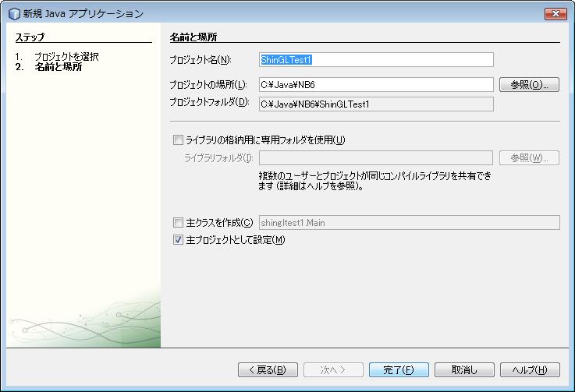Uncheck 主プロジェクトとして設定 checkbox
Image resolution: width=575 pixels, height=392 pixels.
[178, 240]
